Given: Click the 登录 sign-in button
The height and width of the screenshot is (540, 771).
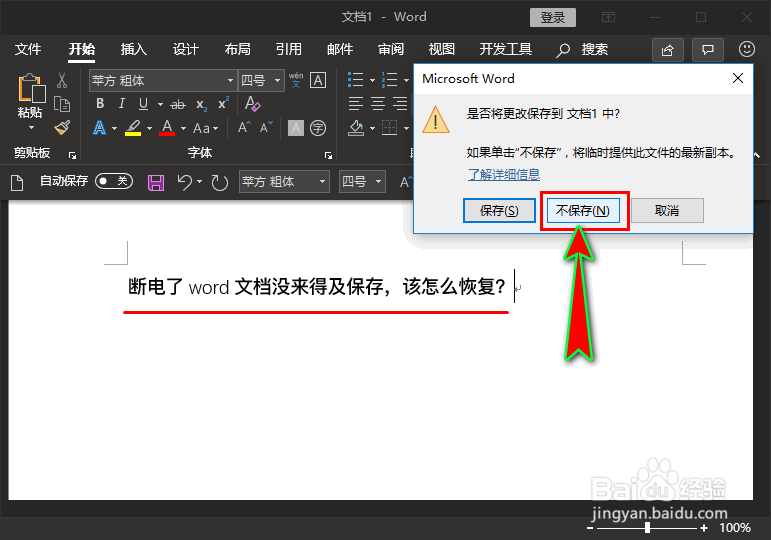Looking at the screenshot, I should point(553,18).
